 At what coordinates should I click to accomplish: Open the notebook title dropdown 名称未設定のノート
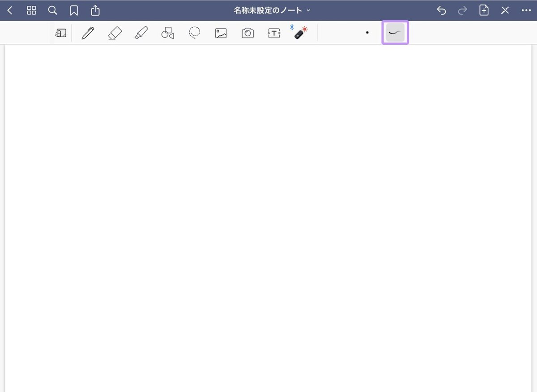tap(272, 10)
